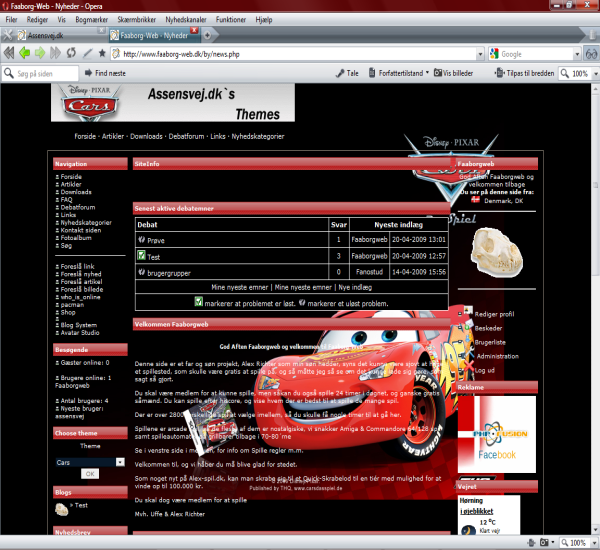
Task: Open Prøve debate topic
Action: (156, 240)
